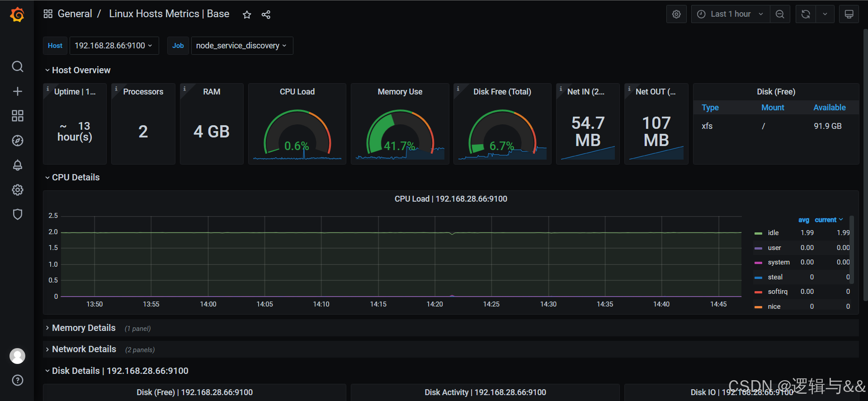The image size is (868, 401).
Task: Collapse the Disk Details row
Action: tap(117, 371)
